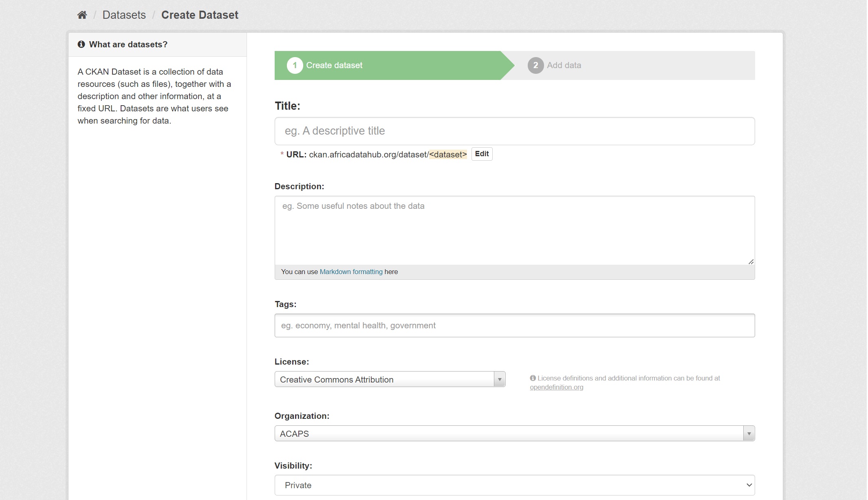Viewport: 868px width, 500px height.
Task: Open the License dropdown arrow
Action: click(499, 379)
